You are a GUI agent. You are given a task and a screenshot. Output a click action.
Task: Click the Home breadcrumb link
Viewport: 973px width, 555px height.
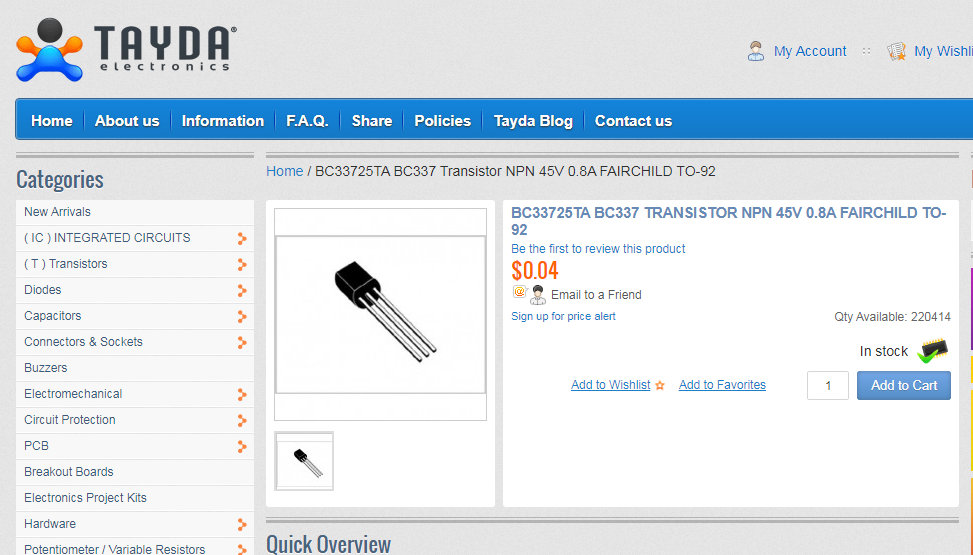coord(285,171)
